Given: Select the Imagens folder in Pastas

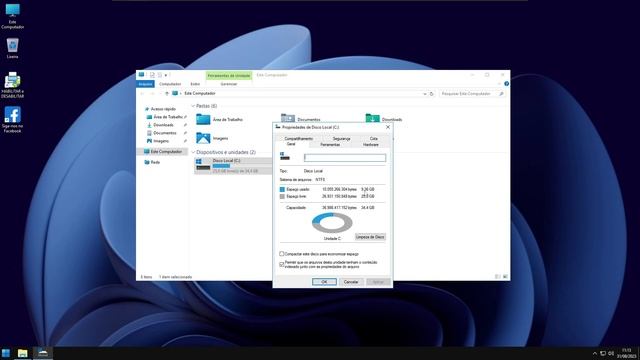Looking at the screenshot, I should click(x=213, y=138).
